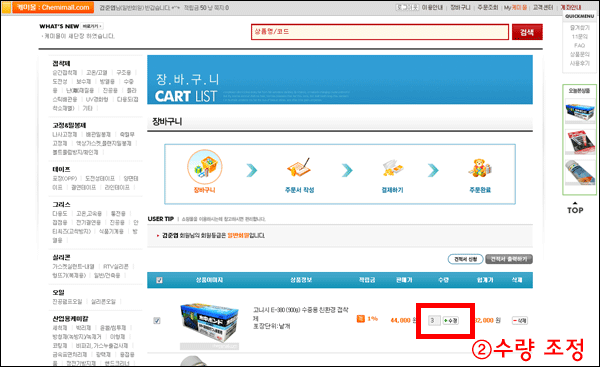
Task: Click 즐겨찾기 in the quick menu
Action: tap(580, 28)
